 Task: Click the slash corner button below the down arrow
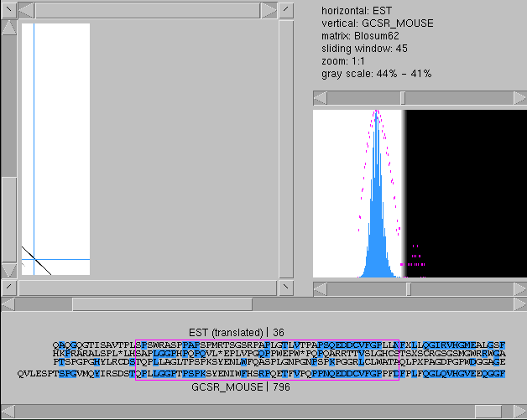8,288
